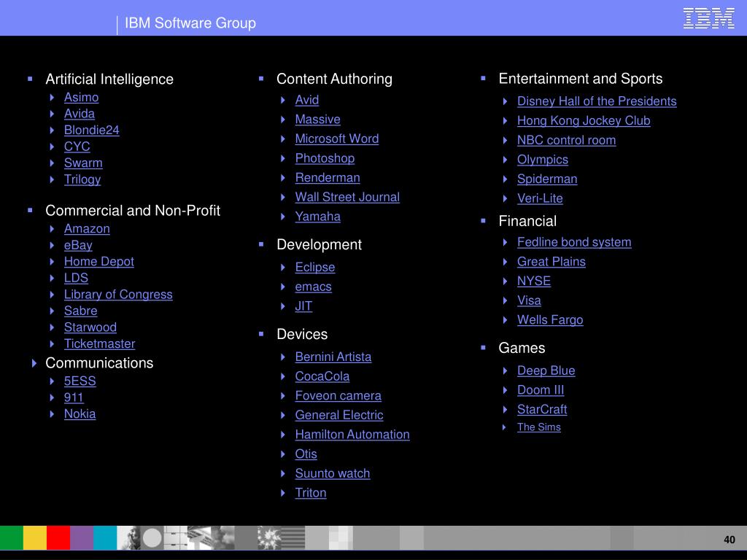Click the Great Plains link
The height and width of the screenshot is (560, 747).
(x=551, y=262)
